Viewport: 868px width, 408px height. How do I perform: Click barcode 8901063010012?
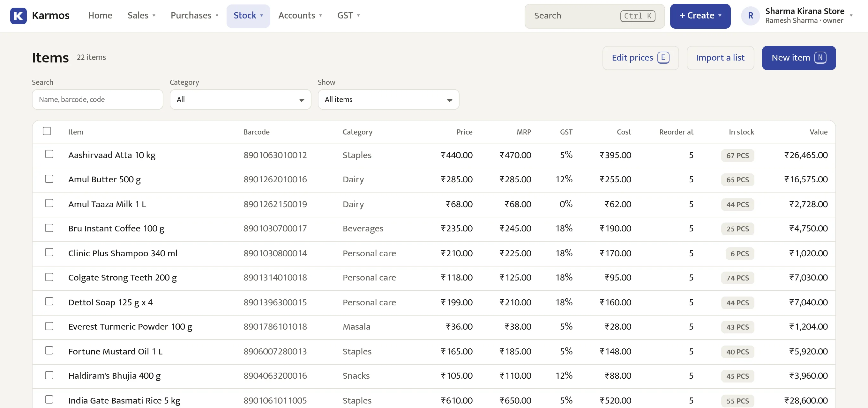(x=275, y=155)
